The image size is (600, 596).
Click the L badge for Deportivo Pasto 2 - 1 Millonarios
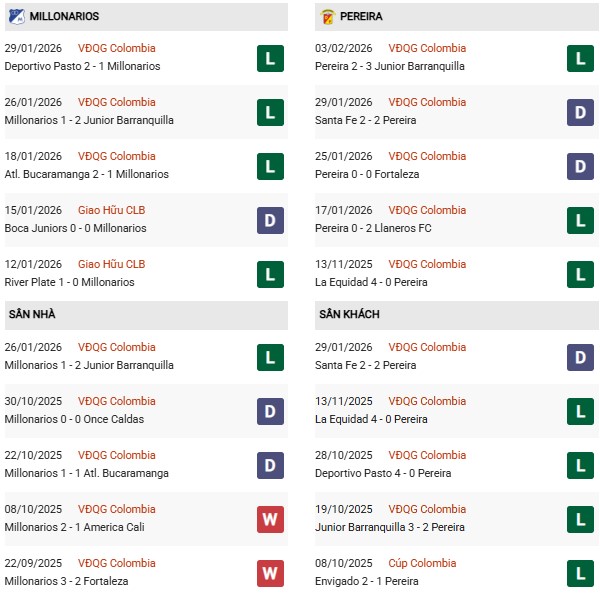[x=270, y=58]
